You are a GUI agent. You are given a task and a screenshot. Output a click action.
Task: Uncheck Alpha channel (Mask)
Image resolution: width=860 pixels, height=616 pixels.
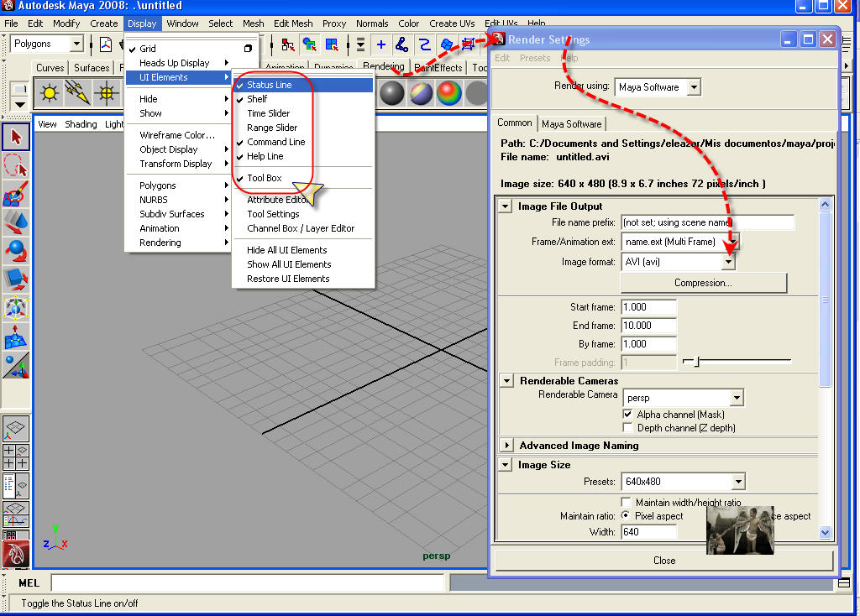click(x=627, y=415)
